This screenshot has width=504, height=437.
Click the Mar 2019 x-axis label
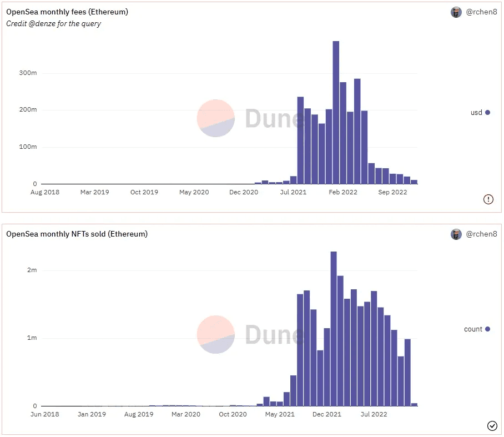pyautogui.click(x=94, y=192)
